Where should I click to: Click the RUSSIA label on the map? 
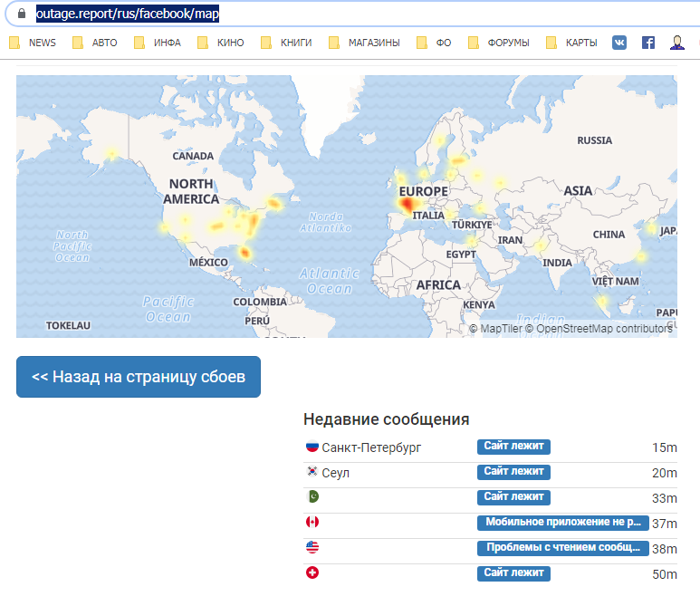point(594,140)
